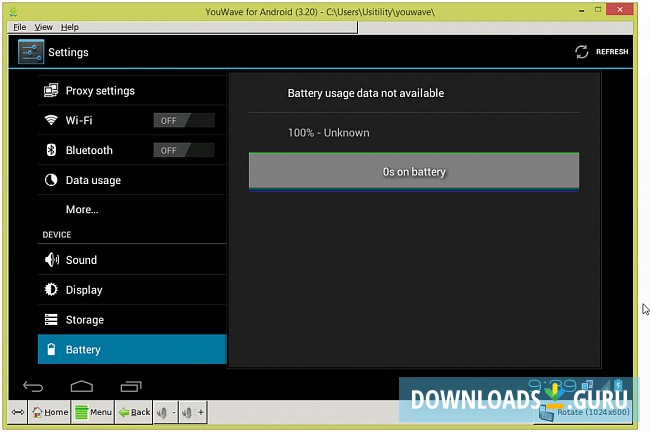Toggle the Wi-Fi OFF switch
Image resolution: width=650 pixels, height=432 pixels.
184,121
